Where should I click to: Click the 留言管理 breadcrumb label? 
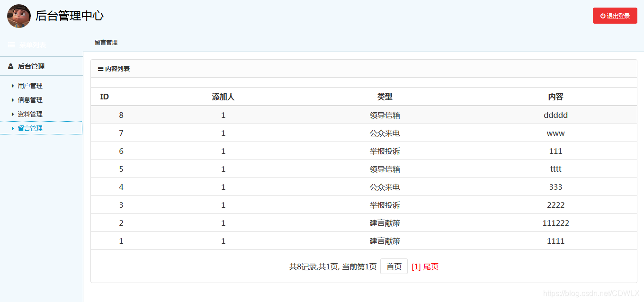click(106, 42)
